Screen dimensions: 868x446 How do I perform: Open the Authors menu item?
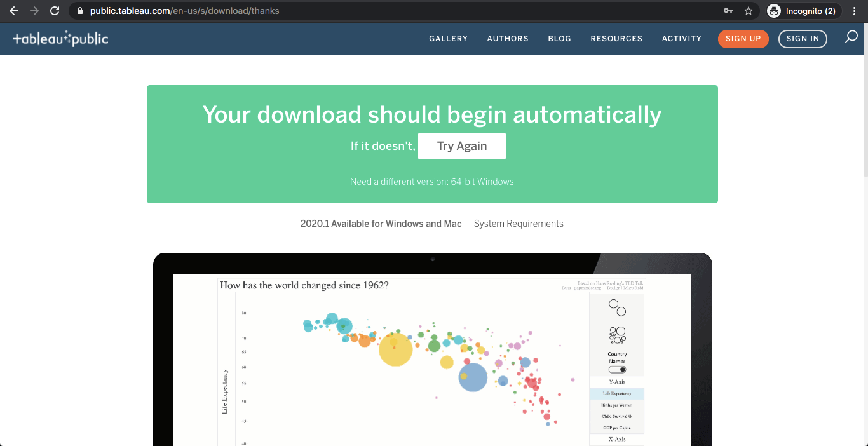pos(508,39)
